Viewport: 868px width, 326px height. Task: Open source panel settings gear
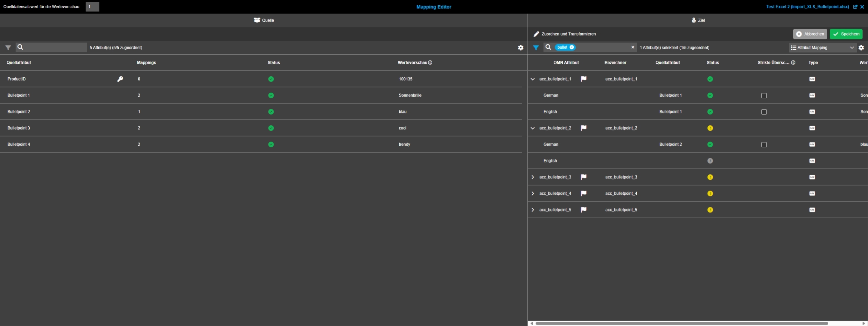[x=521, y=48]
